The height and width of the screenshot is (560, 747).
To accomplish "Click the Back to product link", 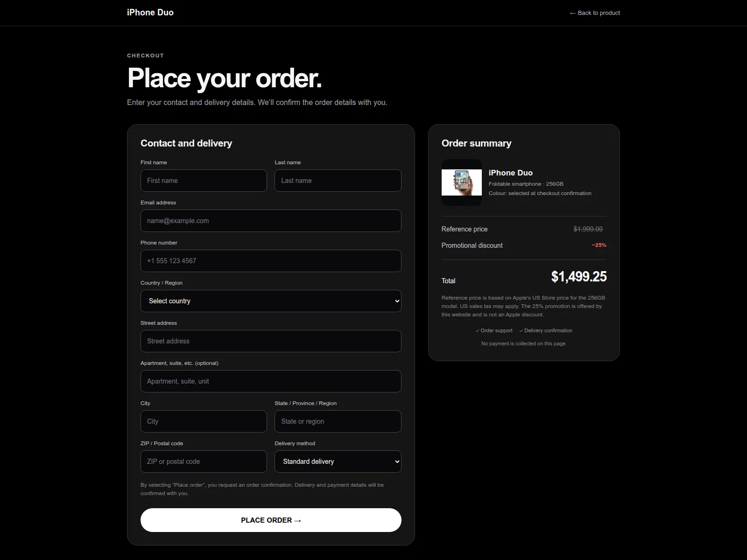I will point(595,13).
